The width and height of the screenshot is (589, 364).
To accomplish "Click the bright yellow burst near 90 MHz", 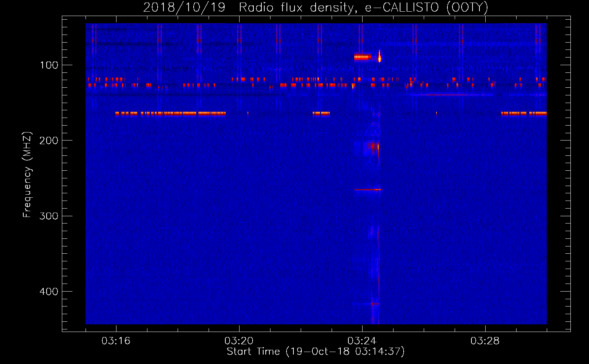I will (379, 57).
